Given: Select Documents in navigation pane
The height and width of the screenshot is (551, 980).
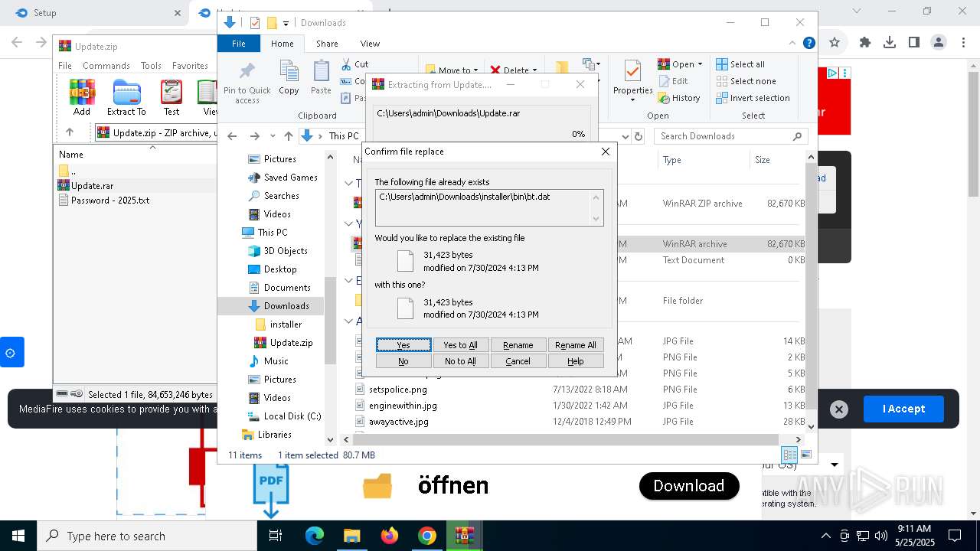Looking at the screenshot, I should tap(279, 288).
